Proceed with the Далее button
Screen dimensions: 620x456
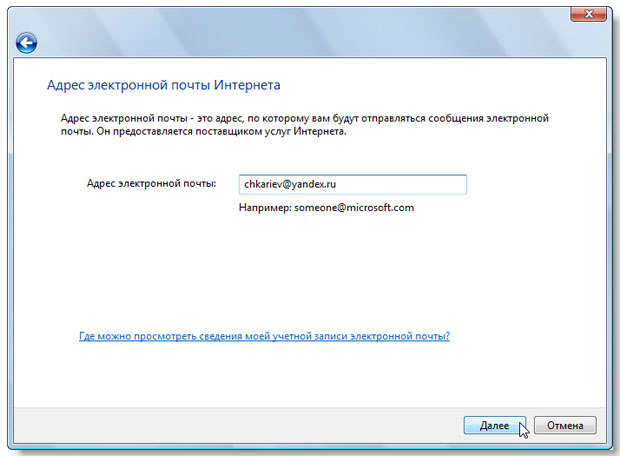coord(494,426)
